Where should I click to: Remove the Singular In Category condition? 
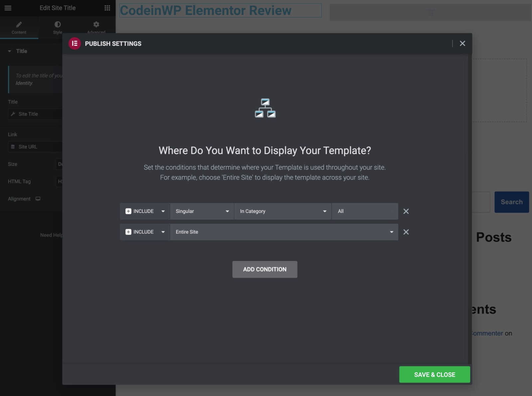(406, 211)
